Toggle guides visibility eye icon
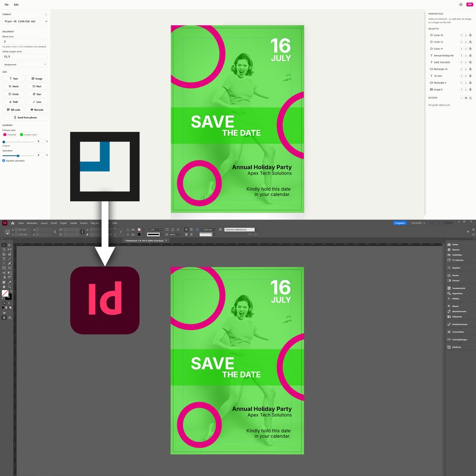Viewport: 476px width, 476px height. tap(466, 98)
